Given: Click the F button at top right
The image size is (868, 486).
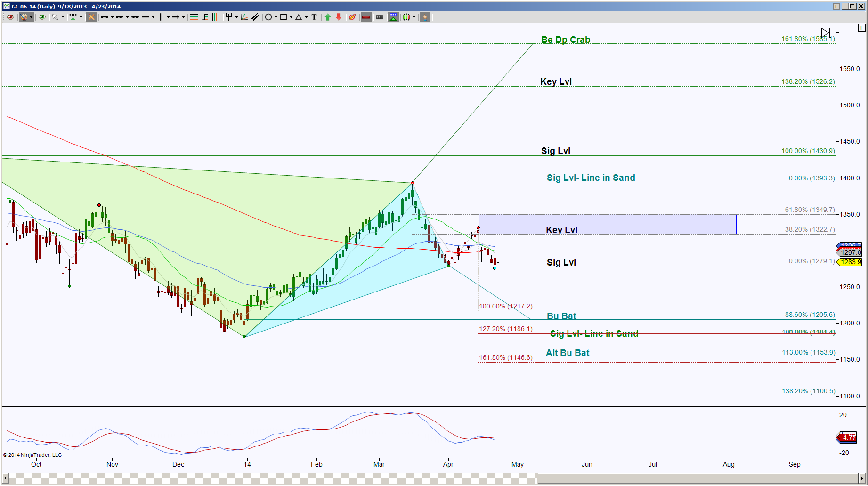Looking at the screenshot, I should click(x=862, y=28).
